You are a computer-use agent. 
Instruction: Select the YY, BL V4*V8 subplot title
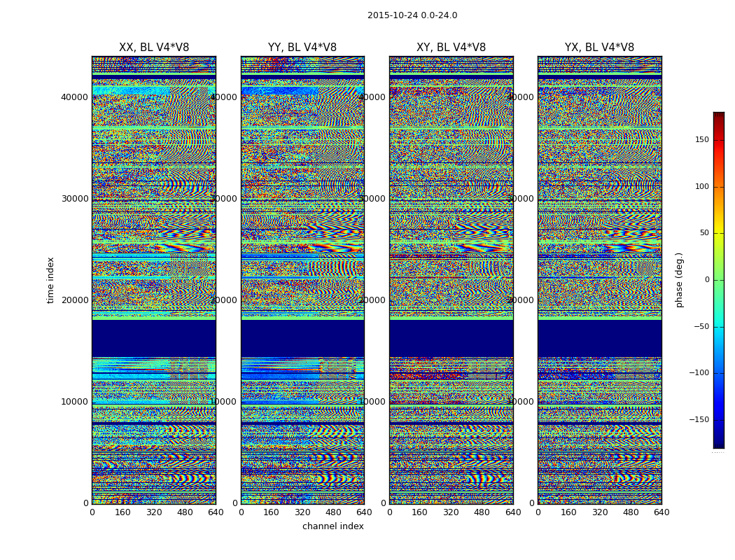[x=302, y=48]
